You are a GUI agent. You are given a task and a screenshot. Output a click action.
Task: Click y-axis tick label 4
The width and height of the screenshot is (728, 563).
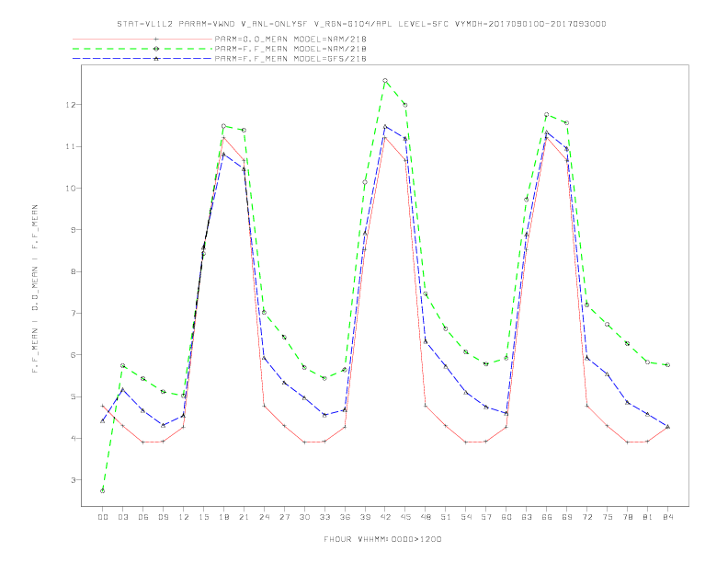point(73,438)
